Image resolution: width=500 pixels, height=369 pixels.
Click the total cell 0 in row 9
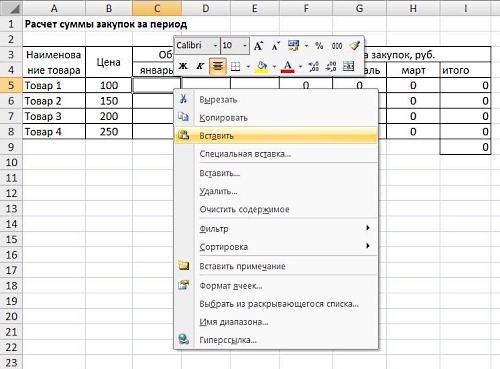[465, 147]
